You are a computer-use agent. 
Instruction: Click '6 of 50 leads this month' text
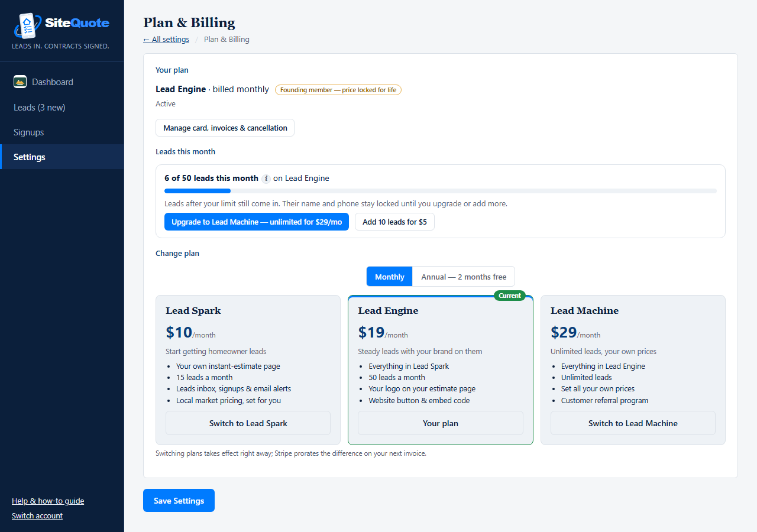(x=211, y=179)
